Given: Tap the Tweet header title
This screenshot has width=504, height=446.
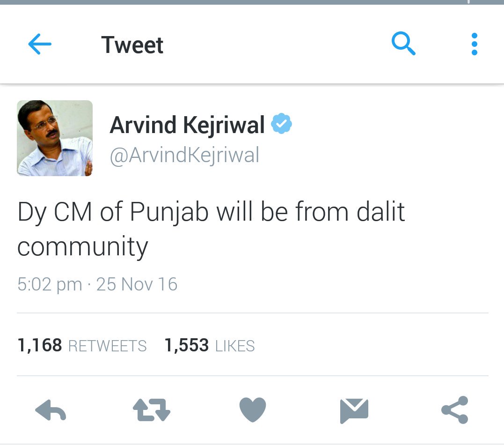Looking at the screenshot, I should [x=132, y=45].
